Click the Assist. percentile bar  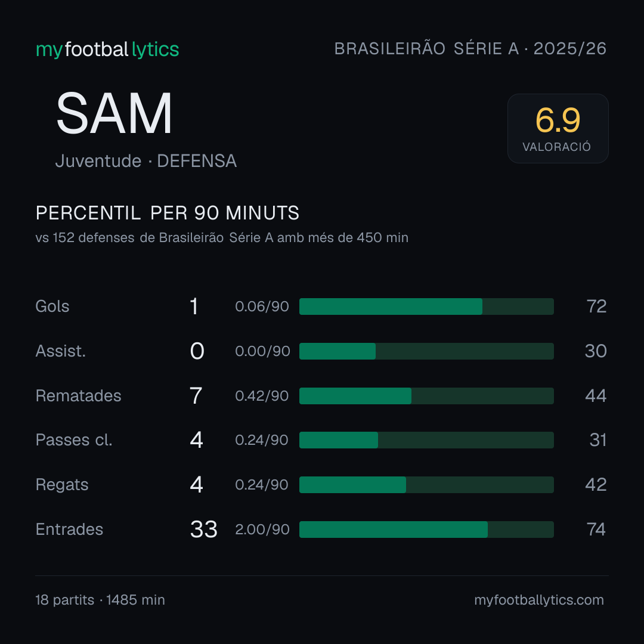coord(426,351)
